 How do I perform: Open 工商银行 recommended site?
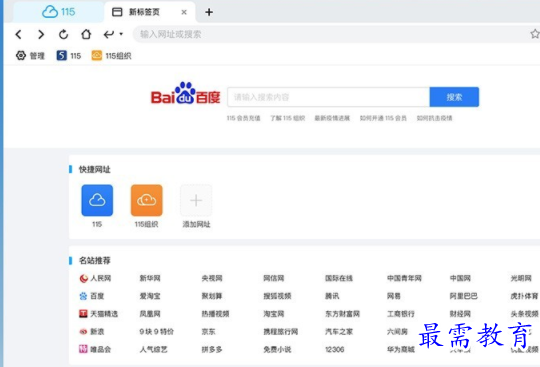401,314
